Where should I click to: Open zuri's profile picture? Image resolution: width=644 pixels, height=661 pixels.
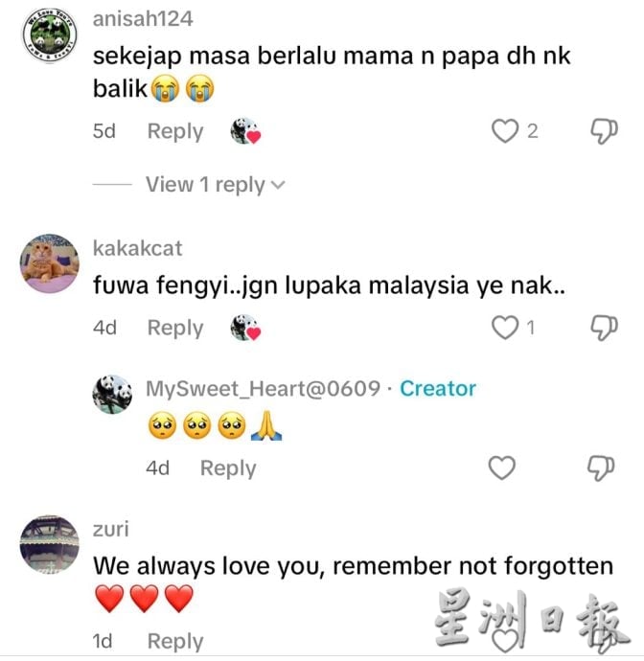pos(50,544)
